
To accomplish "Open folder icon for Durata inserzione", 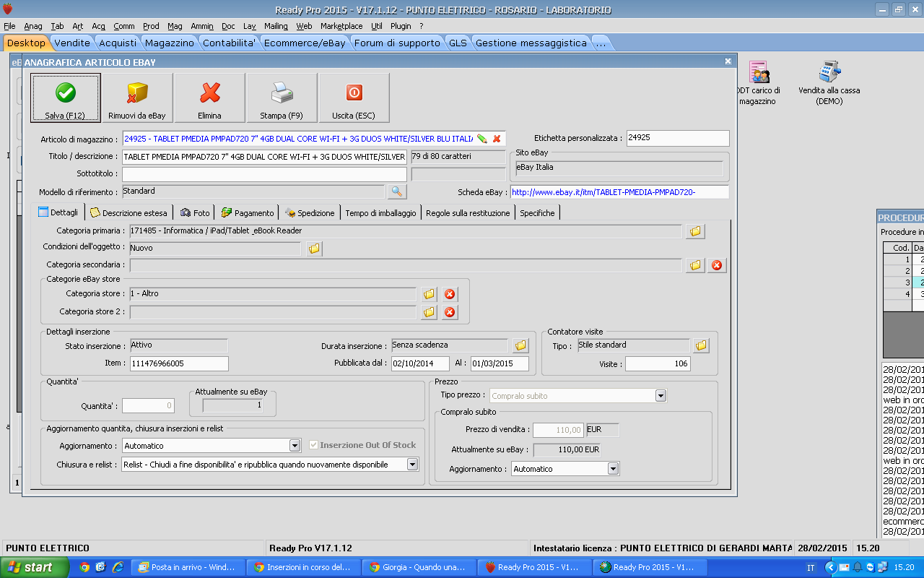I will [520, 346].
